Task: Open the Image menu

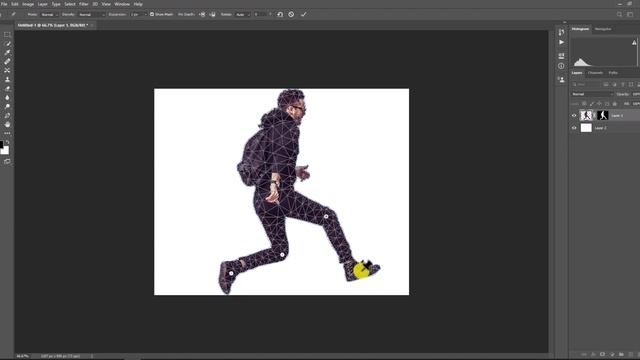Action: (x=28, y=4)
